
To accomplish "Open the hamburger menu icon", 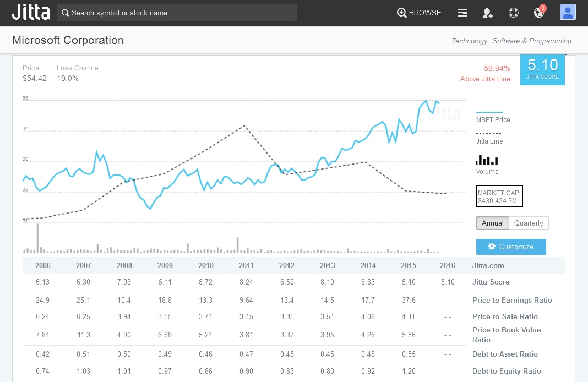I will [x=462, y=12].
